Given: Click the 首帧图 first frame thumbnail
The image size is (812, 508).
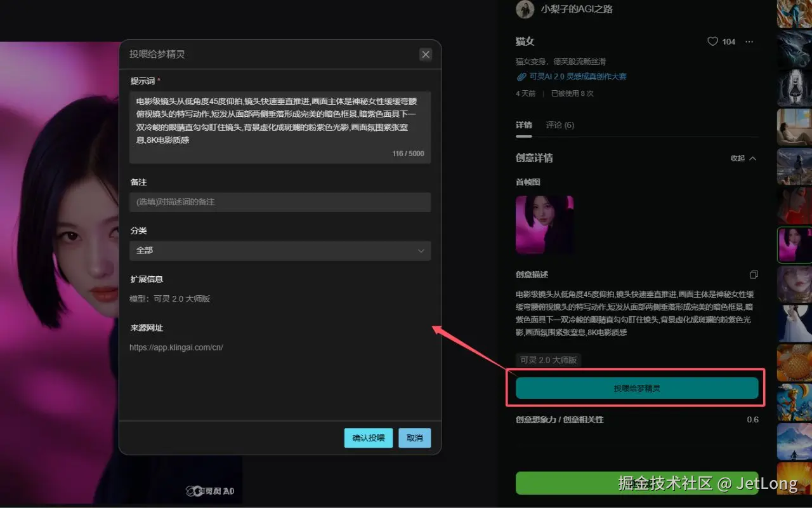Looking at the screenshot, I should coord(544,225).
